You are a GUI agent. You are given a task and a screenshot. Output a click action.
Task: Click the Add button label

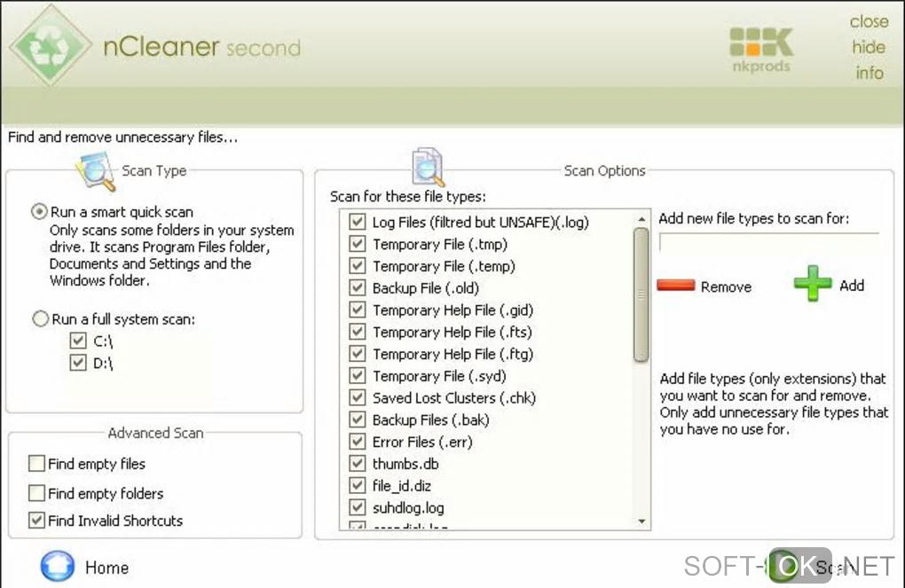tap(852, 285)
